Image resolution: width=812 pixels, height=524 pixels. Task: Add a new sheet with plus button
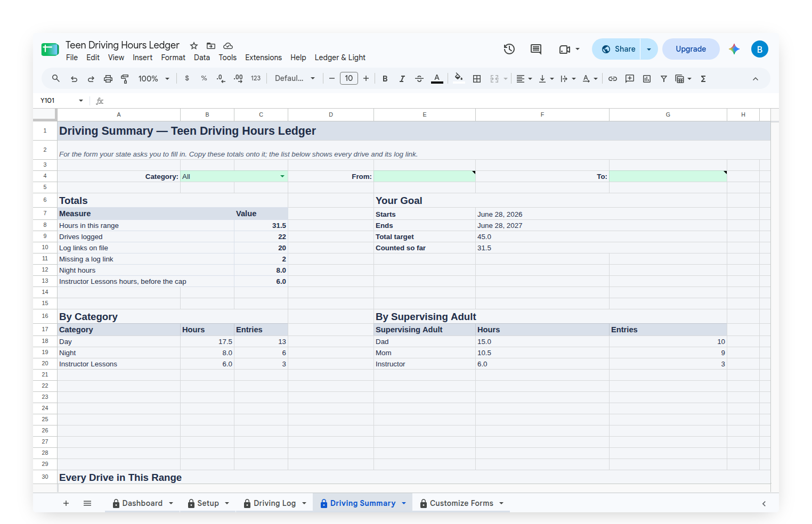point(66,503)
